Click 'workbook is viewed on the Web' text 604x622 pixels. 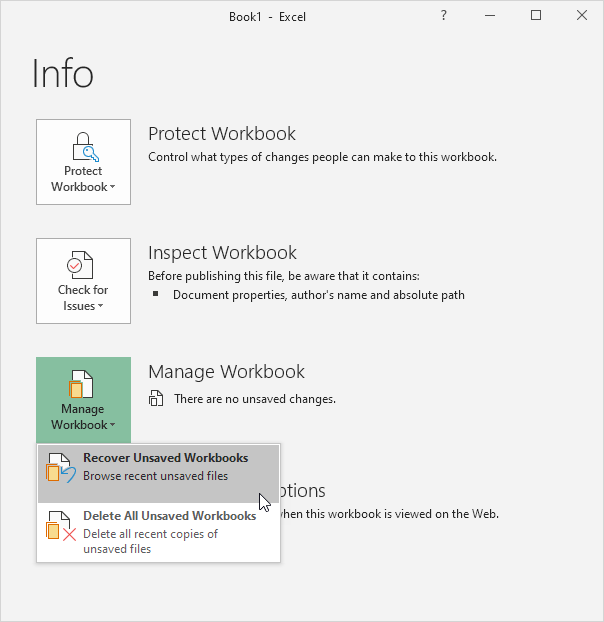[x=387, y=514]
